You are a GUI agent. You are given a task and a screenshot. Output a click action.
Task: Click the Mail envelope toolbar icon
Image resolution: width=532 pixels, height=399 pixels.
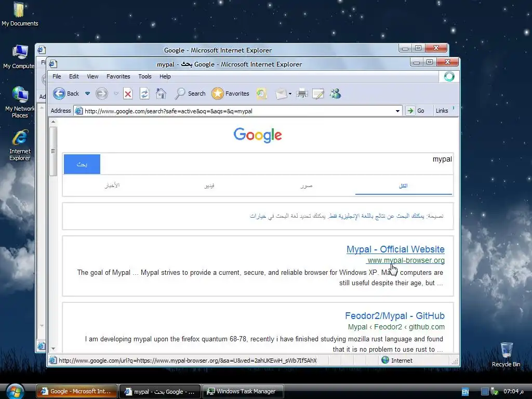[x=281, y=94]
